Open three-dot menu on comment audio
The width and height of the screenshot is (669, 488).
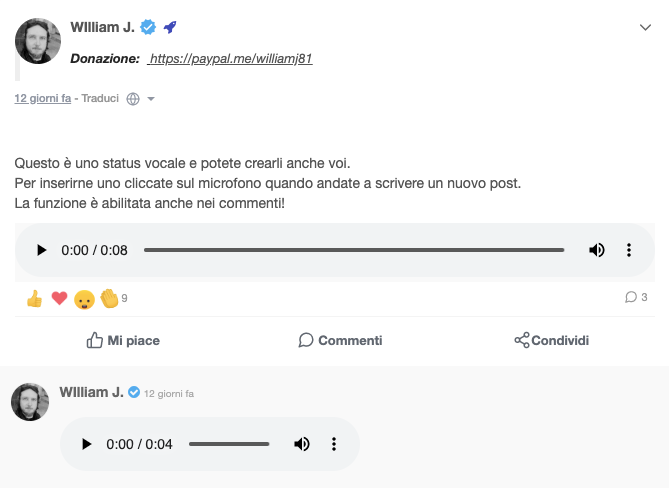(334, 444)
